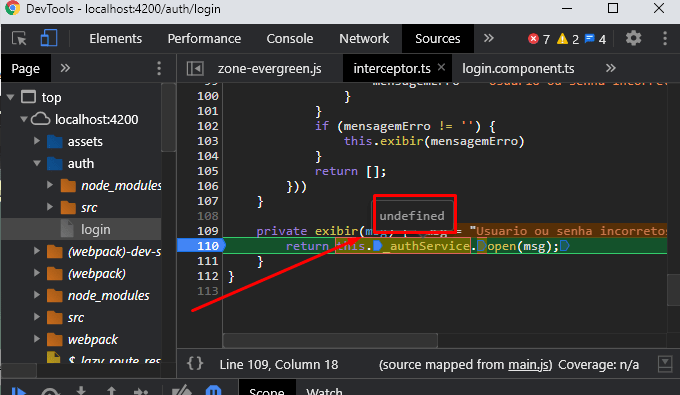Show more navigator tabs next to Page
Screen dimensions: 680x395
[65, 68]
